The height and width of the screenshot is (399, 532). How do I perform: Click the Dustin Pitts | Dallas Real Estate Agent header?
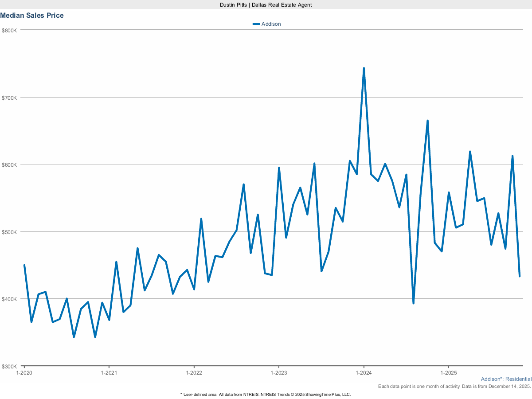pos(265,4)
